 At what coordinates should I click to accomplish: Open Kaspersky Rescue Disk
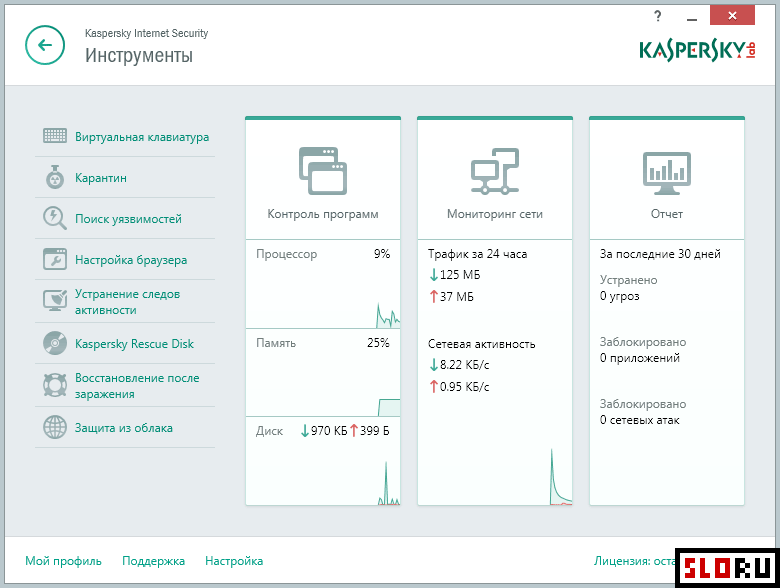click(134, 344)
